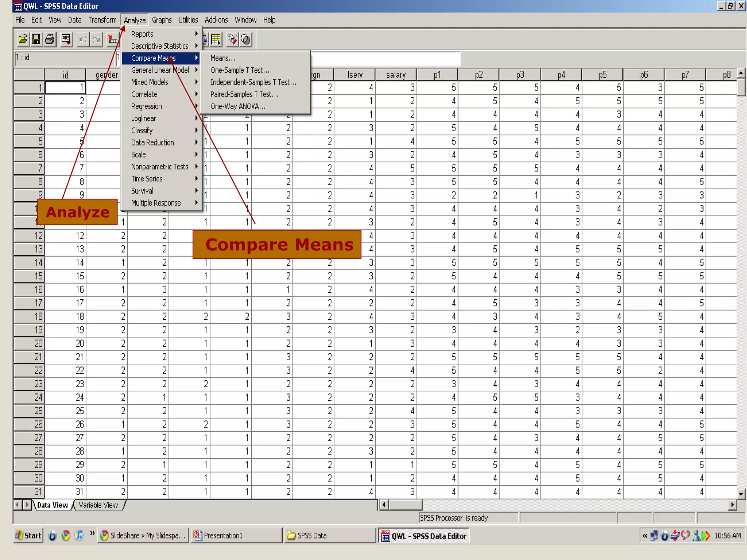Open the Graphs menu

pyautogui.click(x=162, y=20)
